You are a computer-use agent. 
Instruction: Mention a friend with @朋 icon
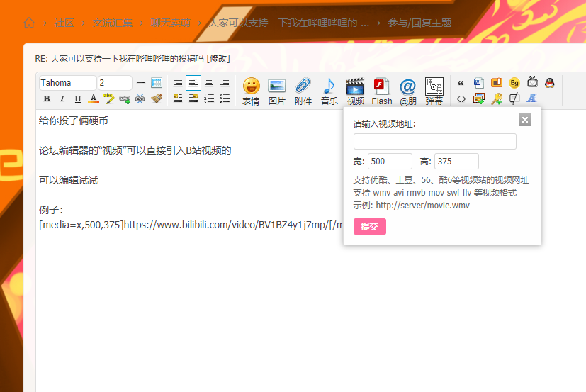click(x=407, y=91)
